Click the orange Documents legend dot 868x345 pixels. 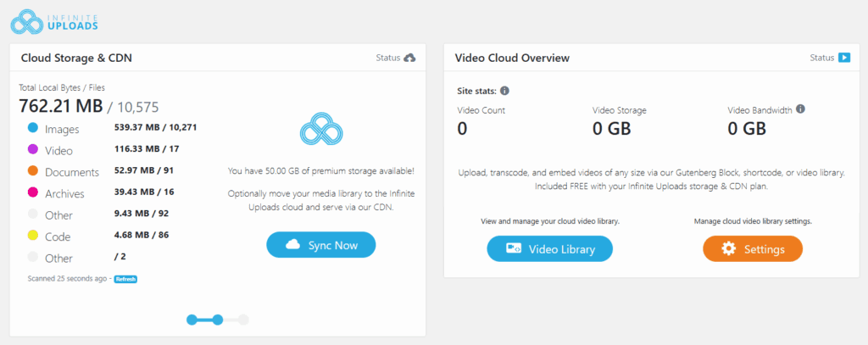pyautogui.click(x=33, y=171)
